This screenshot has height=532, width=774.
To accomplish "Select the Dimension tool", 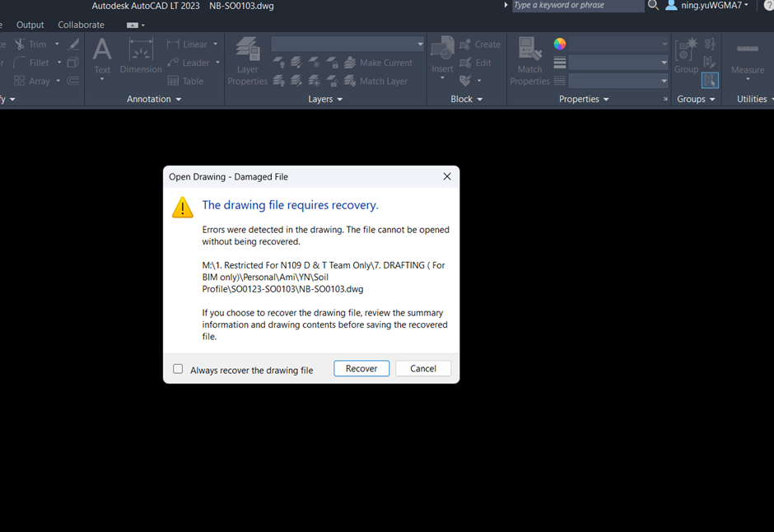I will [141, 55].
